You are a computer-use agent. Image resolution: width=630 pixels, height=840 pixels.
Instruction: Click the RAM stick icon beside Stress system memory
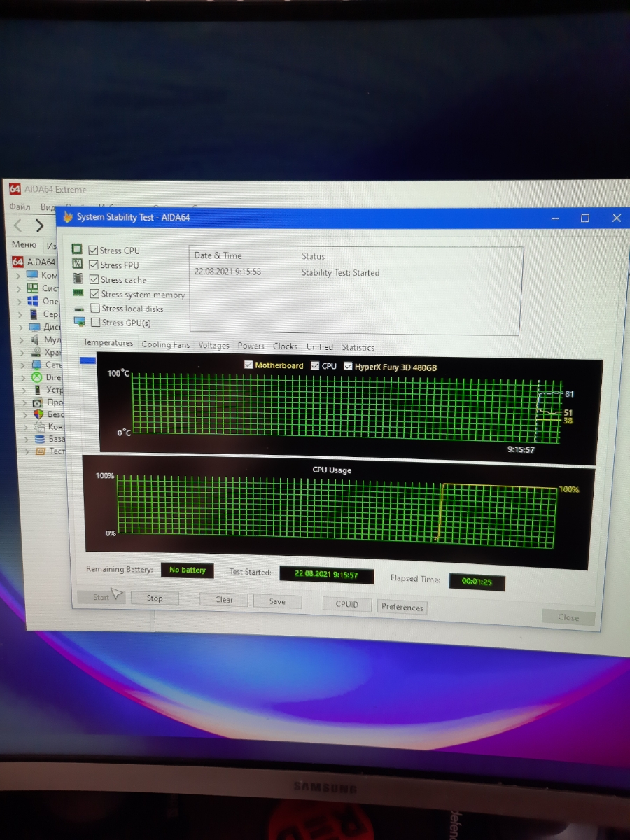(x=78, y=293)
